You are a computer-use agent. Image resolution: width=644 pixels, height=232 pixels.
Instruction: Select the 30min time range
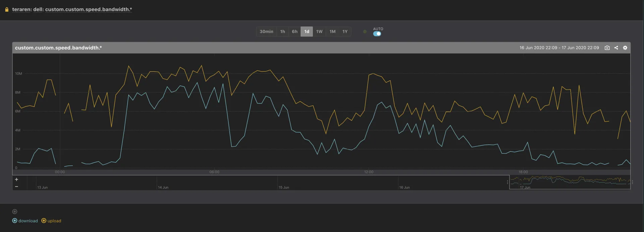click(x=266, y=31)
